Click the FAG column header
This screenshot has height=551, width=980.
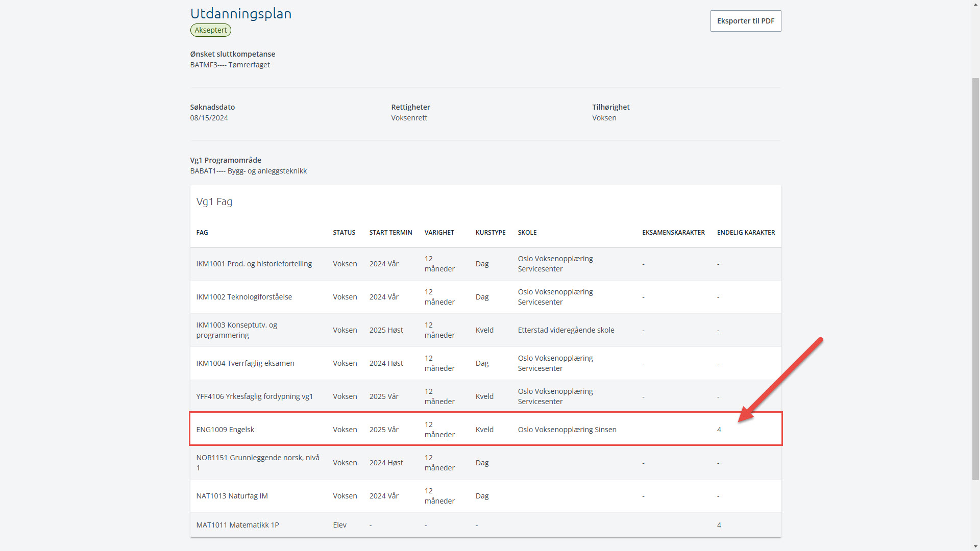[x=202, y=233]
